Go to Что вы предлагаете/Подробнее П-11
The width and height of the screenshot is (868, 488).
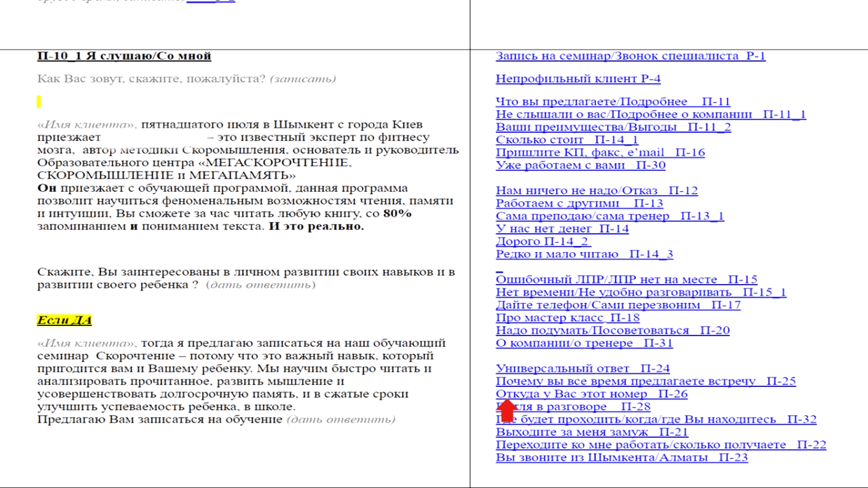click(x=613, y=102)
